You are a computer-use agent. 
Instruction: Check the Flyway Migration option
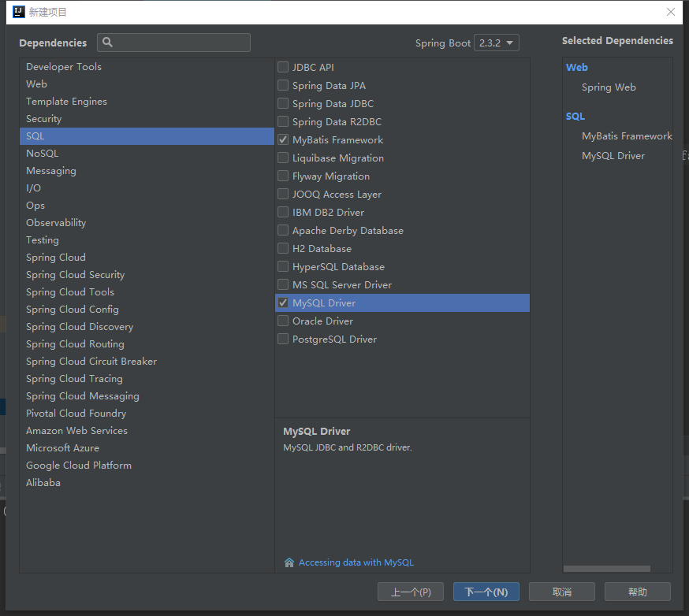283,176
